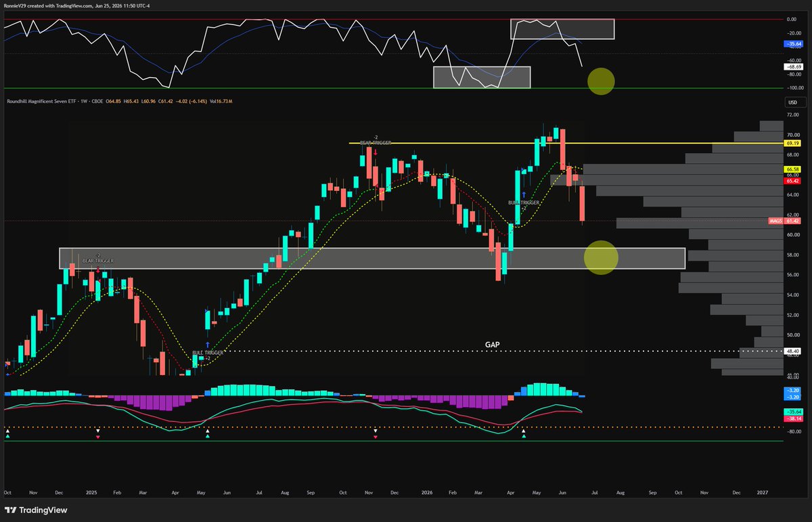Click the blue -35.64 oscillator label

pyautogui.click(x=792, y=43)
